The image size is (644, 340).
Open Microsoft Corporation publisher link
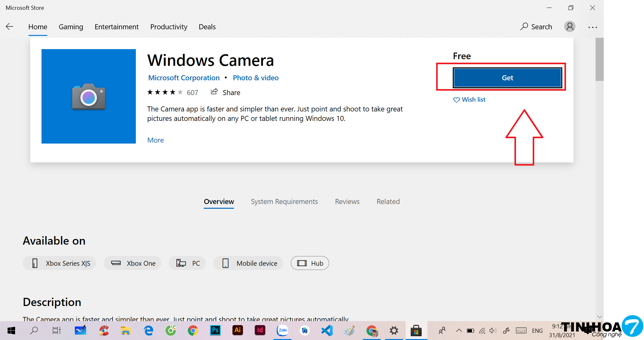point(184,78)
